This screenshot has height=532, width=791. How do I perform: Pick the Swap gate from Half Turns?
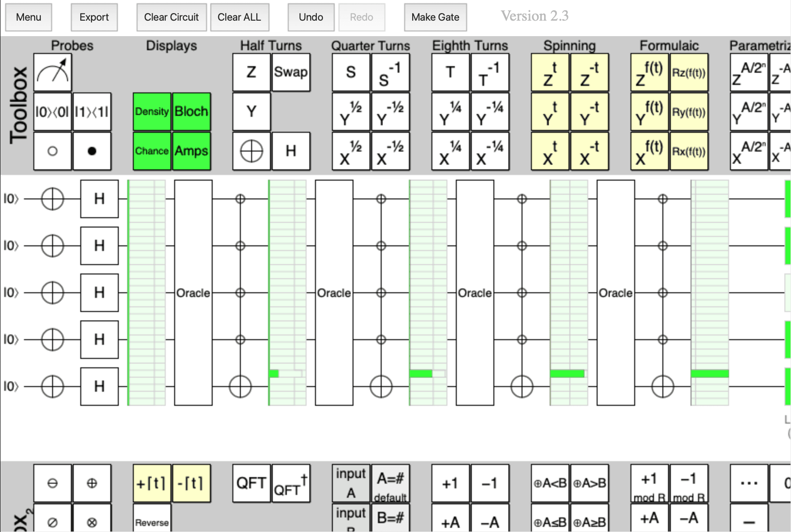tap(291, 72)
